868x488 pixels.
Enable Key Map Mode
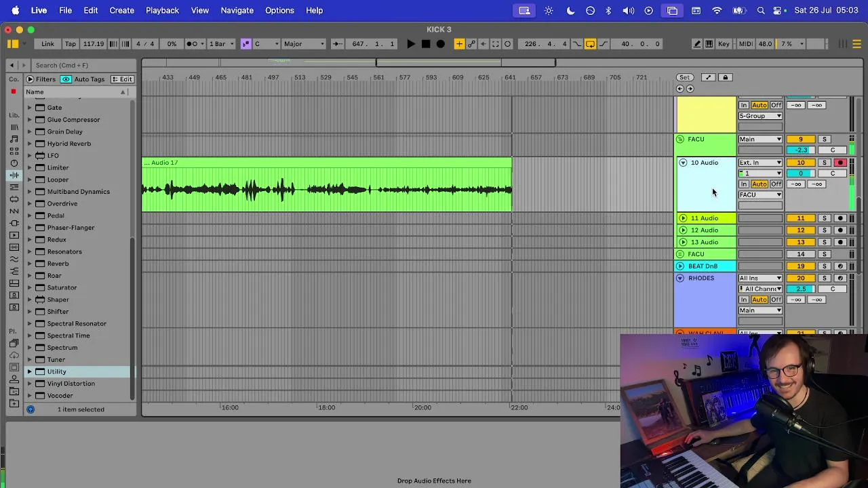tap(724, 44)
